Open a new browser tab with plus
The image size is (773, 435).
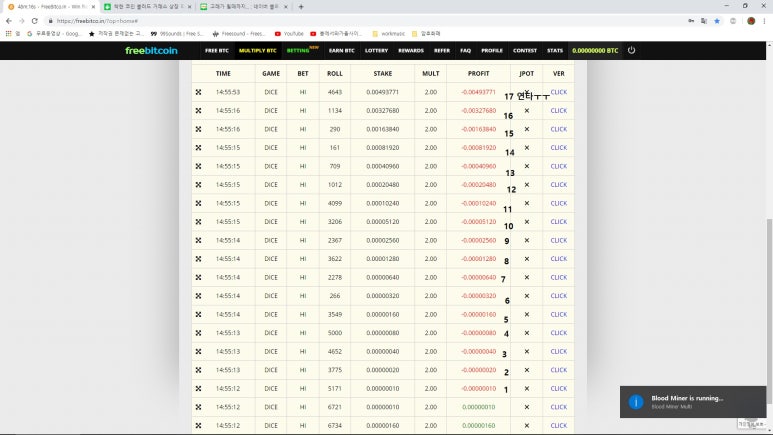click(301, 7)
